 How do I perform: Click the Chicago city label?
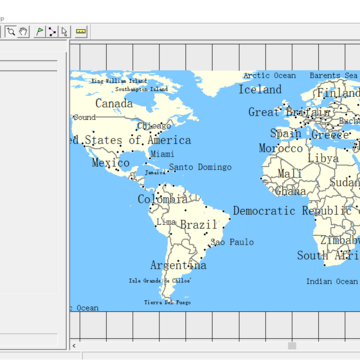(x=154, y=126)
